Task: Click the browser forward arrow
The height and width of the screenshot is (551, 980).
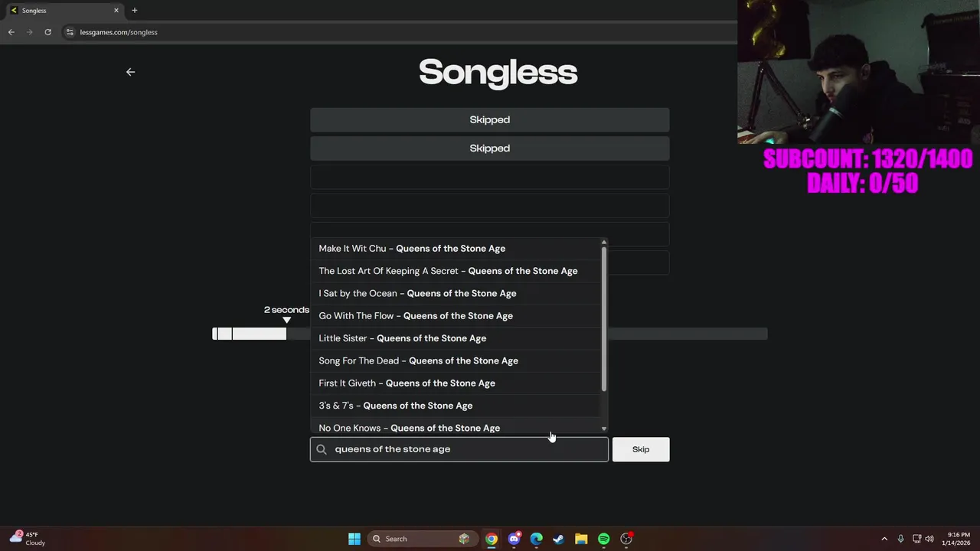Action: [30, 32]
